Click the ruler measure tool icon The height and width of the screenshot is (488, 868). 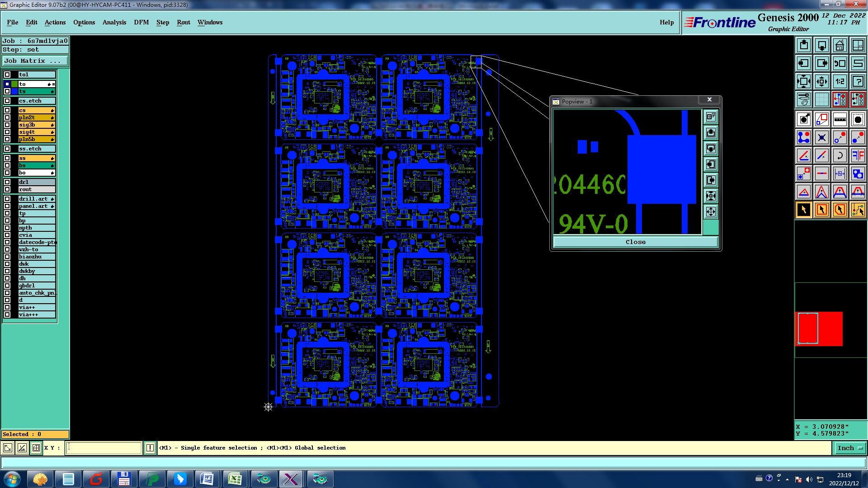[840, 119]
